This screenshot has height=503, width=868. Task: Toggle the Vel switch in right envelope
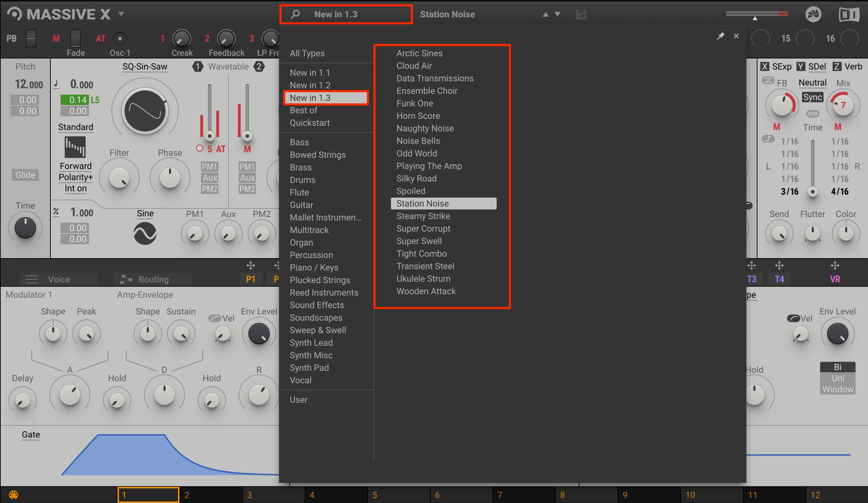794,318
